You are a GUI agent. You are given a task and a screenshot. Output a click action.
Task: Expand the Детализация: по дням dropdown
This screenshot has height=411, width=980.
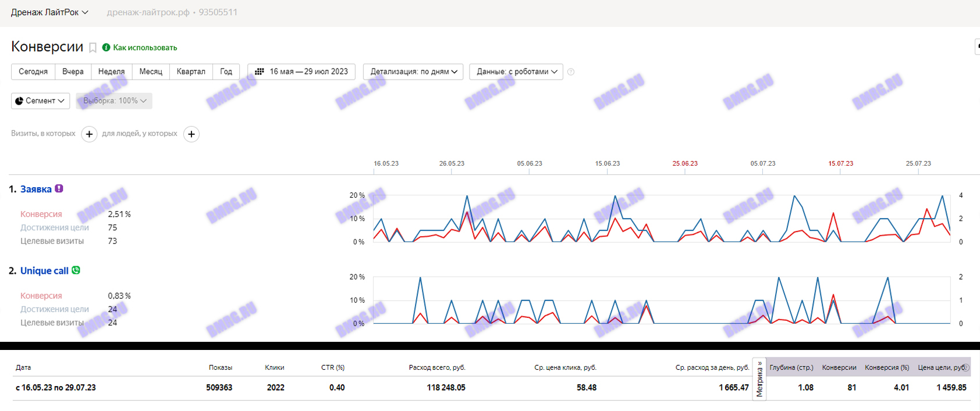pyautogui.click(x=413, y=72)
